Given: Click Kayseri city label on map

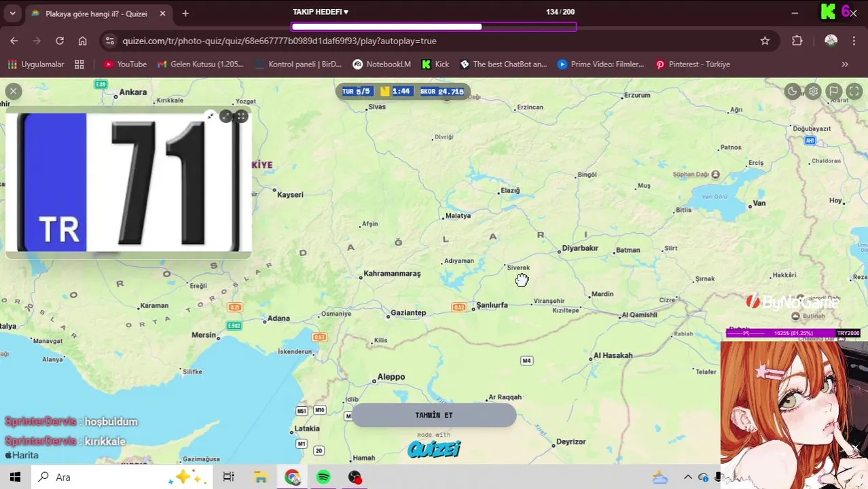Looking at the screenshot, I should click(290, 195).
